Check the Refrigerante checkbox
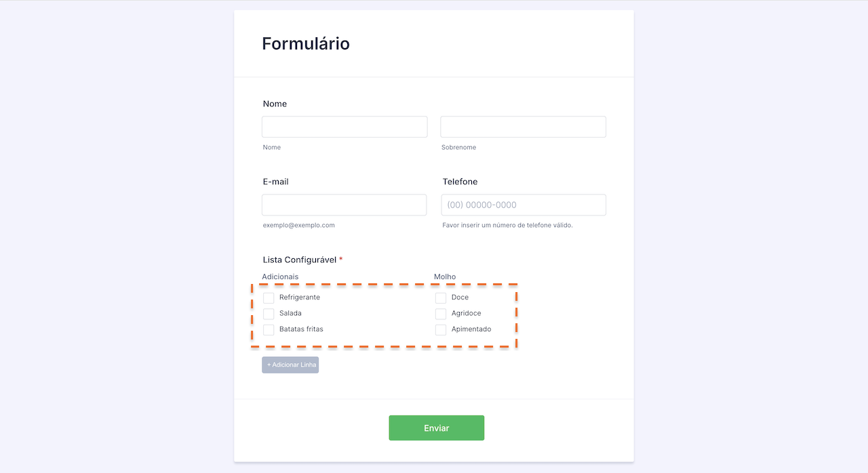The height and width of the screenshot is (473, 868). click(269, 298)
